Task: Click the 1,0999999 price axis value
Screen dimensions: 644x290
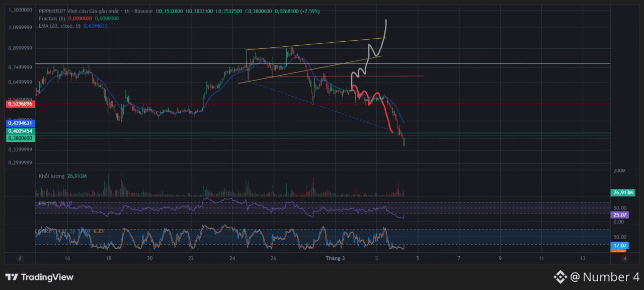Action: 21,28
